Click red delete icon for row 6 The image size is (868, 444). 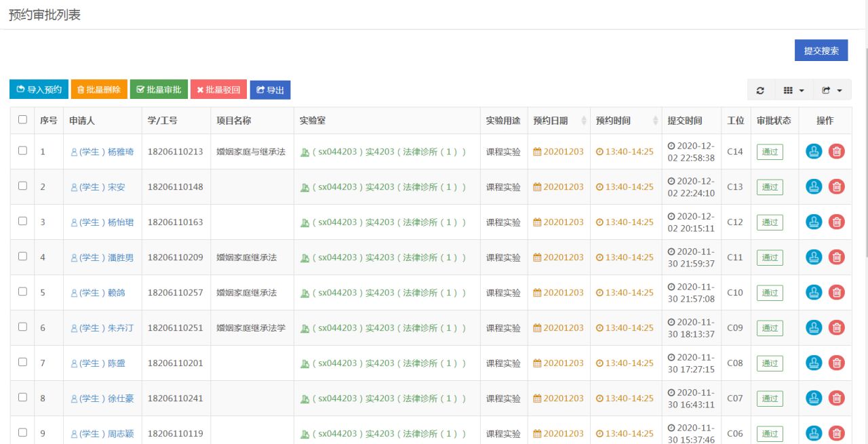coord(837,328)
